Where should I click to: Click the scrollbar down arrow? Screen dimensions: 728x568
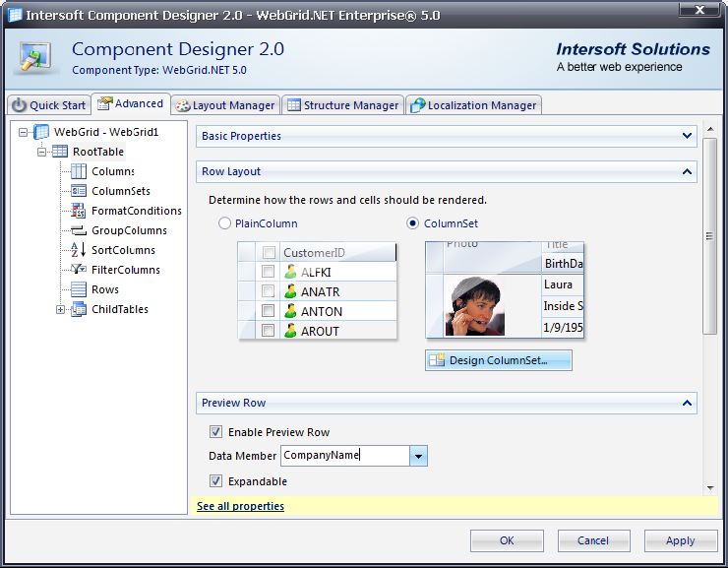tap(710, 487)
